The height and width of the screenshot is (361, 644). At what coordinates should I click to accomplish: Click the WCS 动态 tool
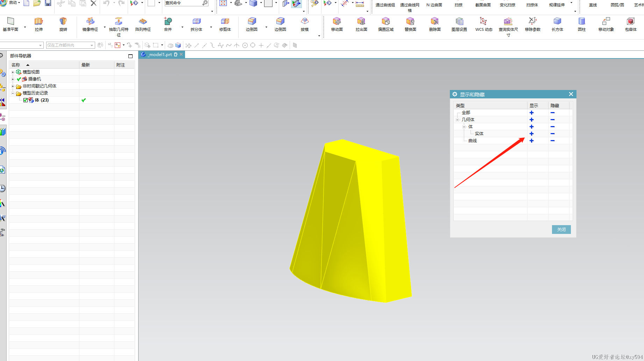coord(484,24)
